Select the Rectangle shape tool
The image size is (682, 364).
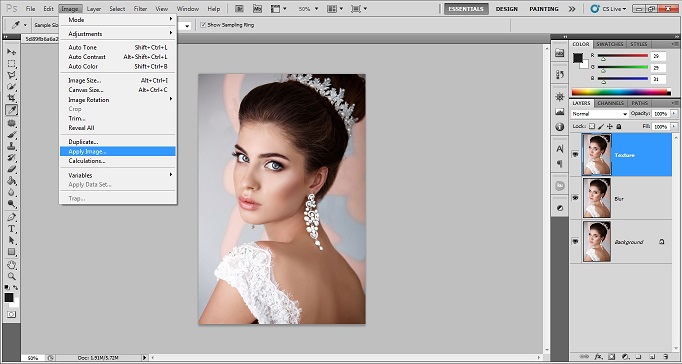coord(11,252)
